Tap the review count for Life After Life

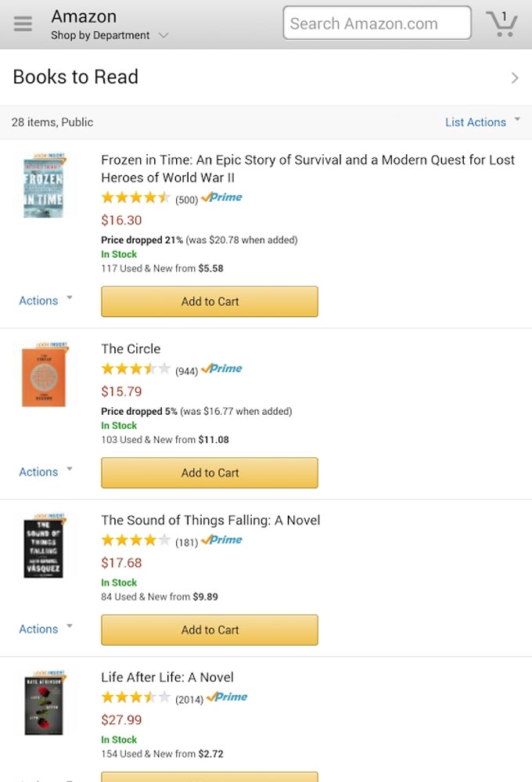(190, 697)
